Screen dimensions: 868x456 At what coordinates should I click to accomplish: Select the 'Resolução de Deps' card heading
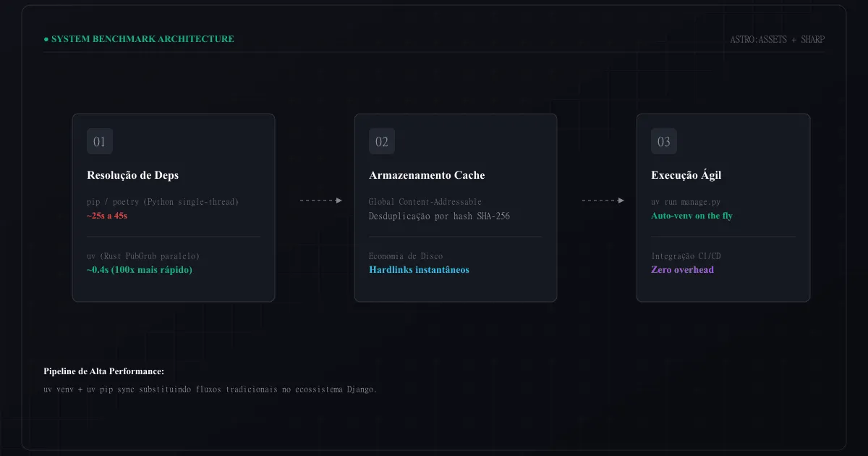coord(132,175)
